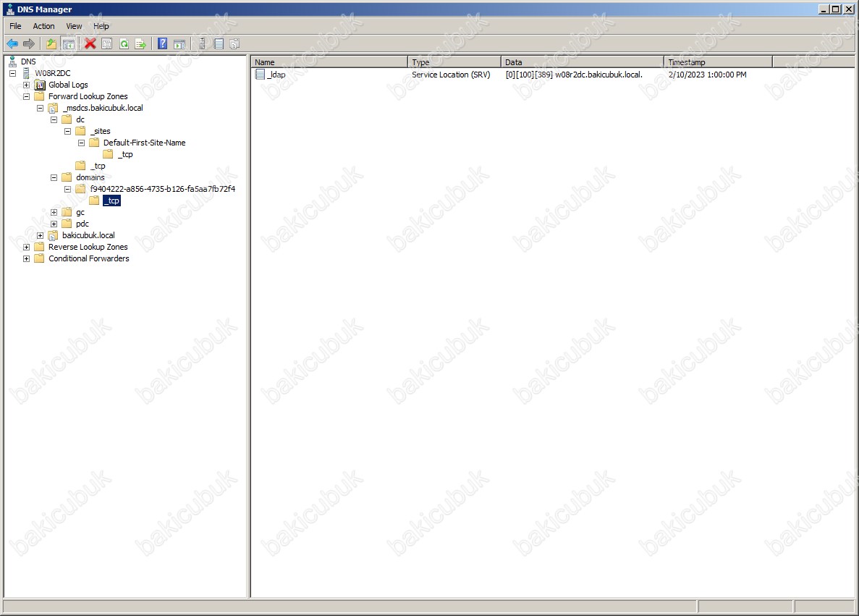Open the Help menu

[101, 26]
